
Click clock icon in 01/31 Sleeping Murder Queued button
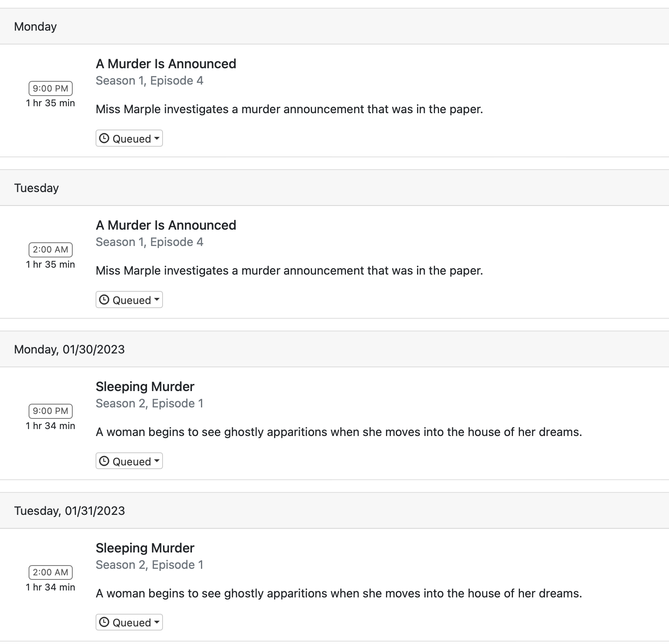104,622
